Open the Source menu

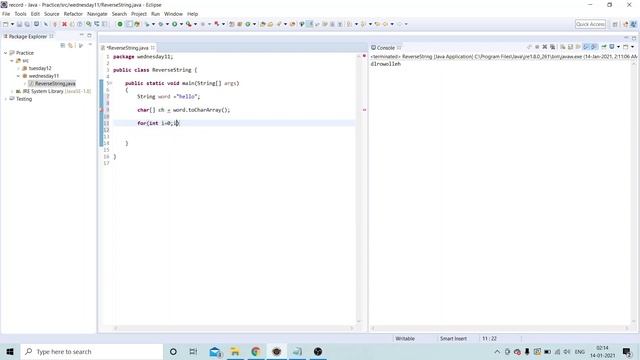51,14
